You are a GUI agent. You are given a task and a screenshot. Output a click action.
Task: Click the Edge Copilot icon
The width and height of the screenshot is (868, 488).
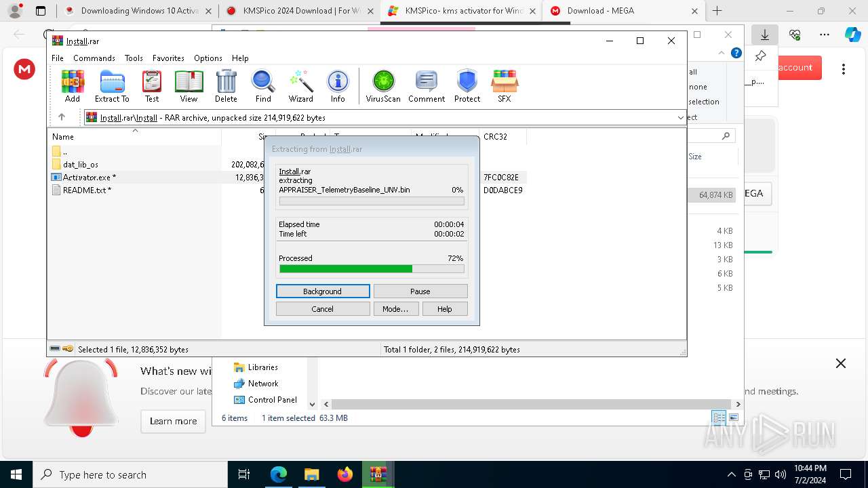pos(852,35)
